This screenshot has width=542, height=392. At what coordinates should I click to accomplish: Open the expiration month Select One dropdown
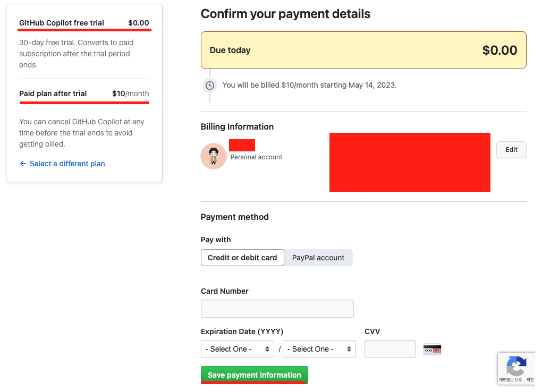(238, 349)
